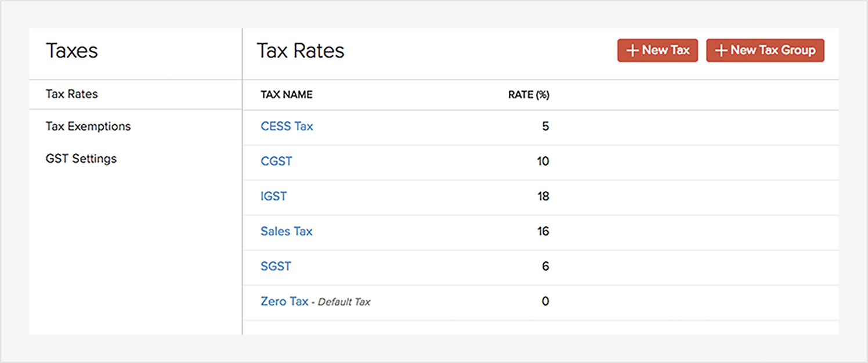Screen dimensions: 868x363
Task: Click the Taxes heading in the sidebar
Action: click(x=72, y=51)
